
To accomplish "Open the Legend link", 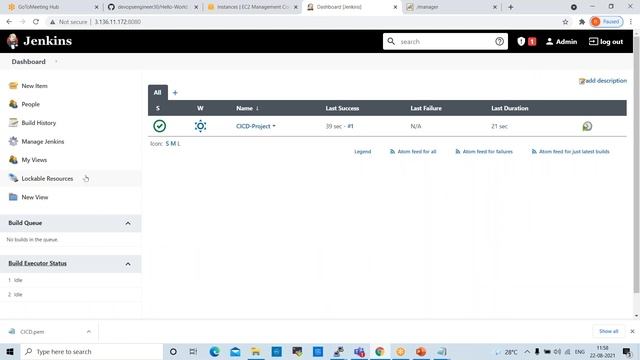I will (x=362, y=151).
